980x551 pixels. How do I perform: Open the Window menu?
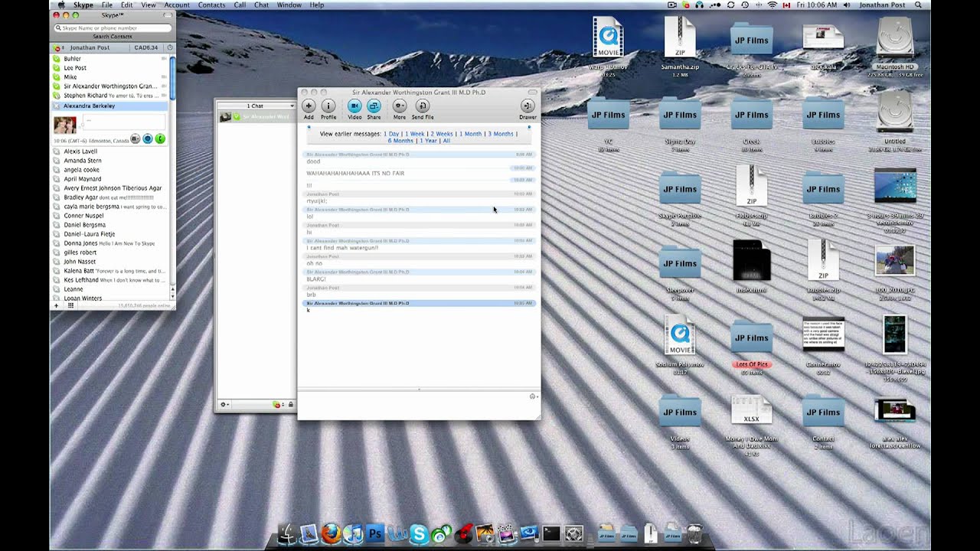coord(289,5)
